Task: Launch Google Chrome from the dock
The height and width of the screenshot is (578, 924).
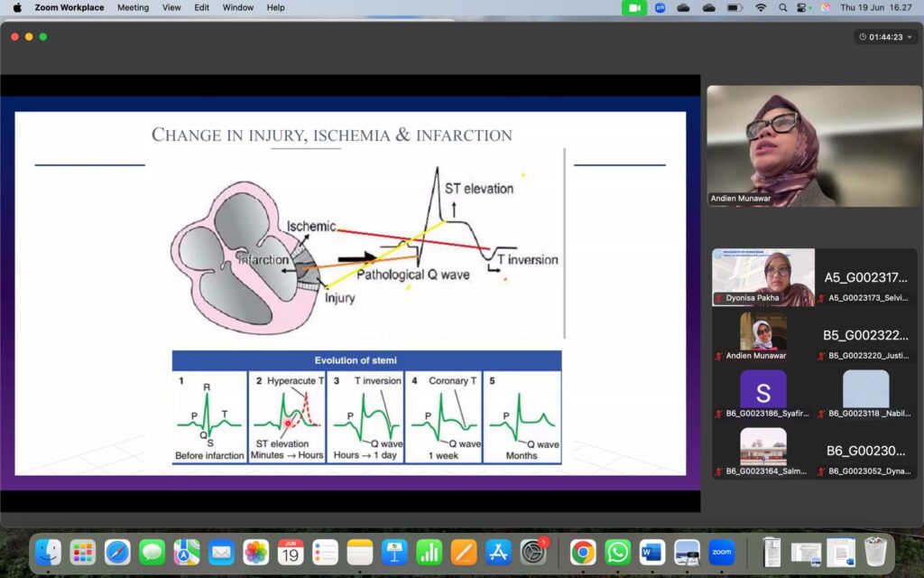Action: click(x=583, y=552)
